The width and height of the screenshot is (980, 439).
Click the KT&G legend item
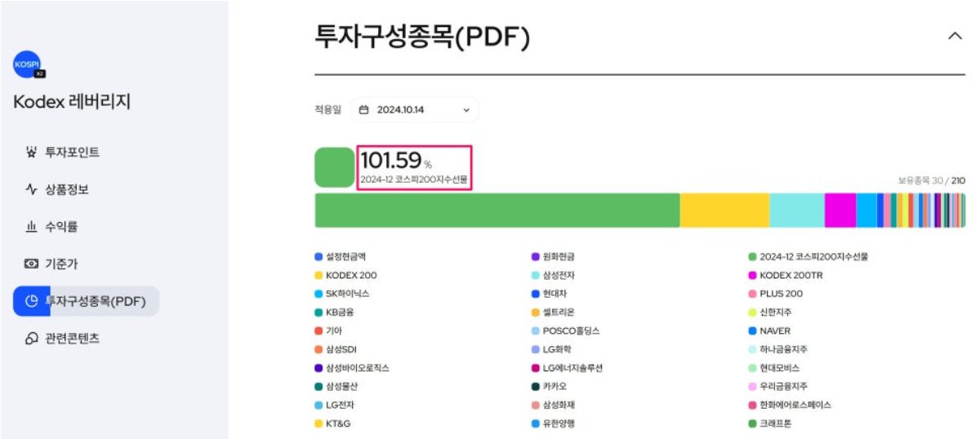tap(333, 423)
